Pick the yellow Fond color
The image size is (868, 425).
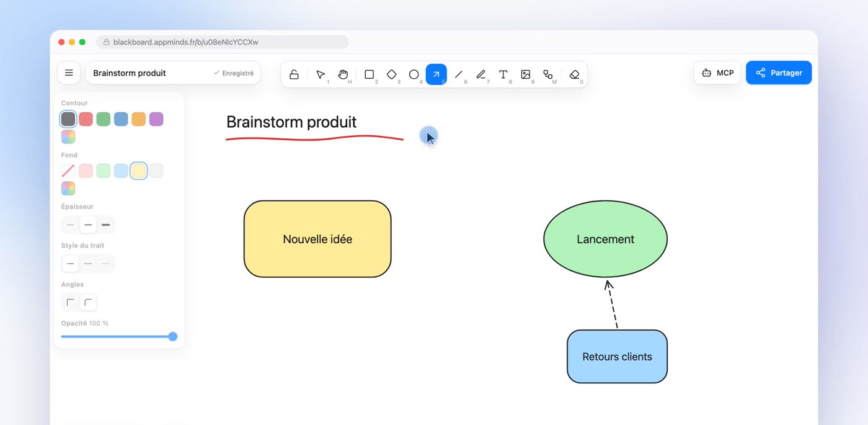coord(139,171)
